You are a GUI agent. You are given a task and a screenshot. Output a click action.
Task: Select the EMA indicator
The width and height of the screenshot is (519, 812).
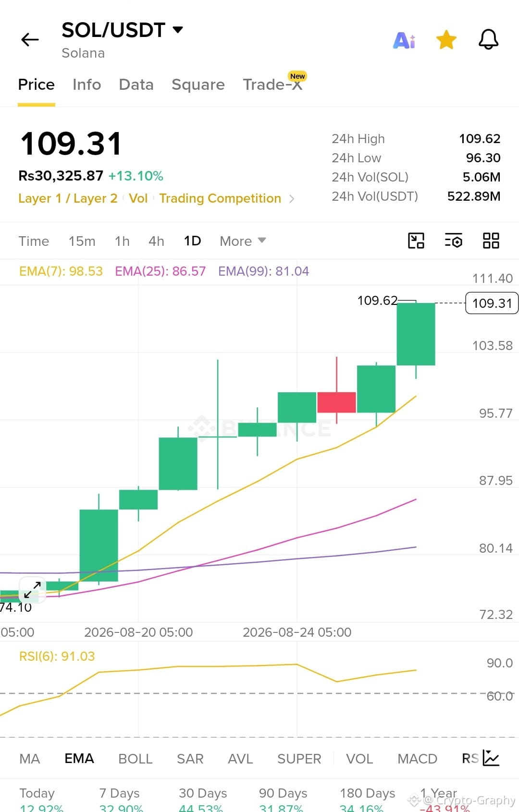point(79,759)
